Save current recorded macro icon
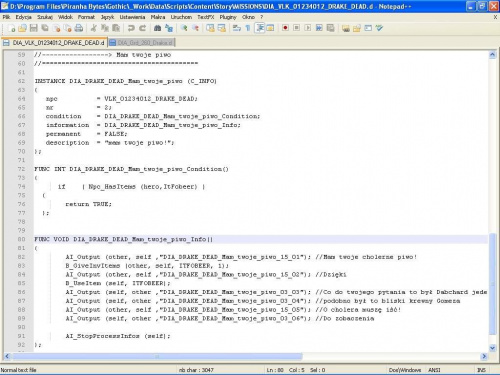Image resolution: width=500 pixels, height=375 pixels. click(330, 28)
